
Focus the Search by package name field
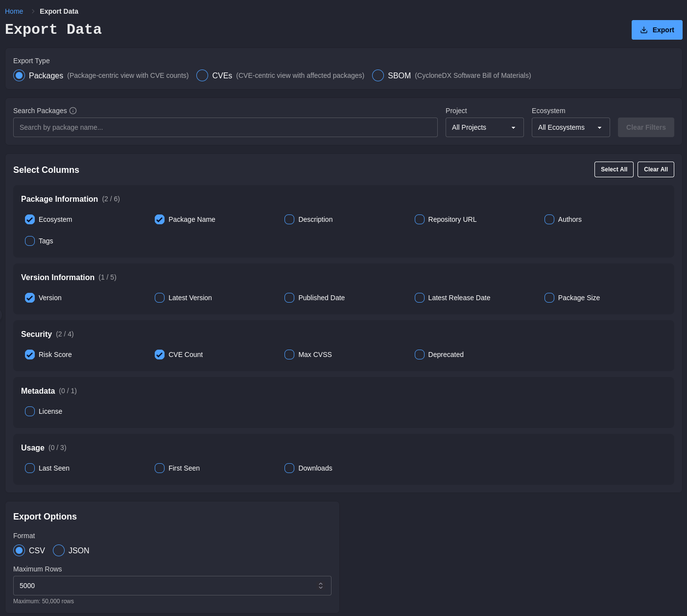click(x=225, y=127)
